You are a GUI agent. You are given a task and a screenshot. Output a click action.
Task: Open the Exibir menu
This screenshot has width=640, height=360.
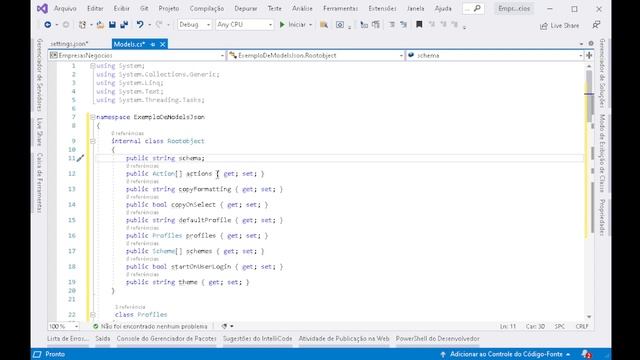click(121, 8)
